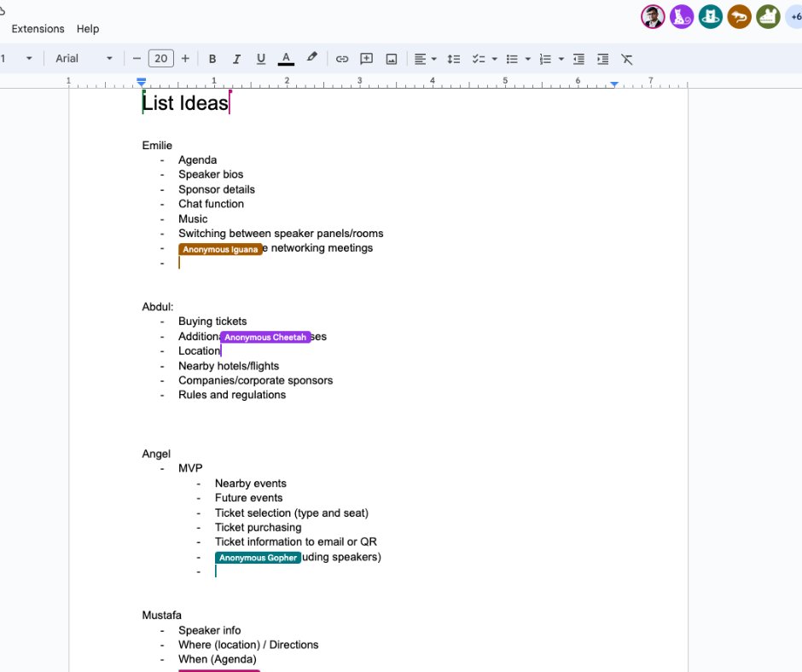Click the 'Rules and regulations' list item
Viewport: 802px width, 672px height.
coord(232,395)
